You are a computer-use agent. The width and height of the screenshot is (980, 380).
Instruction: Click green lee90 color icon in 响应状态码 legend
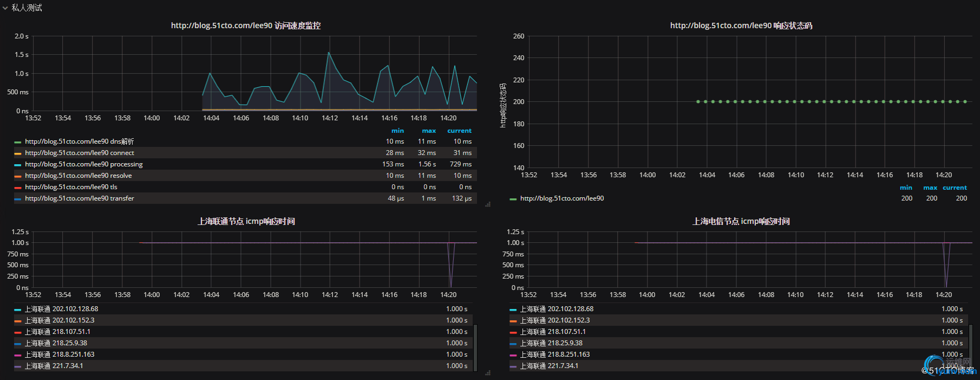coord(513,199)
